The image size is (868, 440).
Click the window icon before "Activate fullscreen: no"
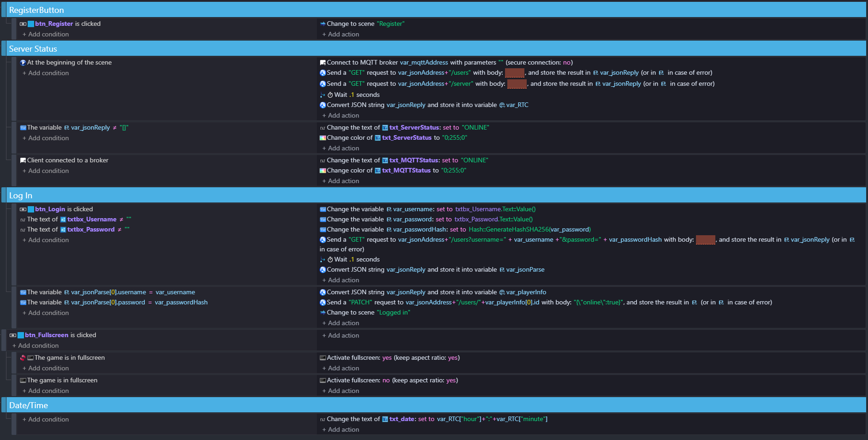pyautogui.click(x=323, y=381)
